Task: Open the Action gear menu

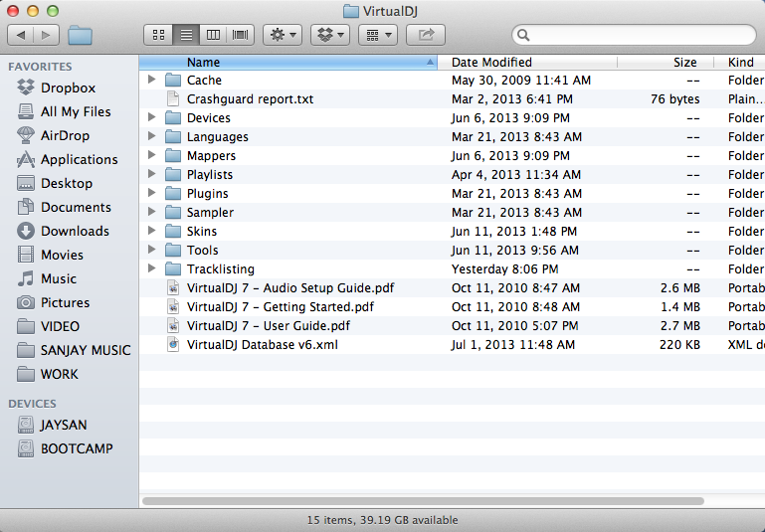Action: (x=283, y=35)
